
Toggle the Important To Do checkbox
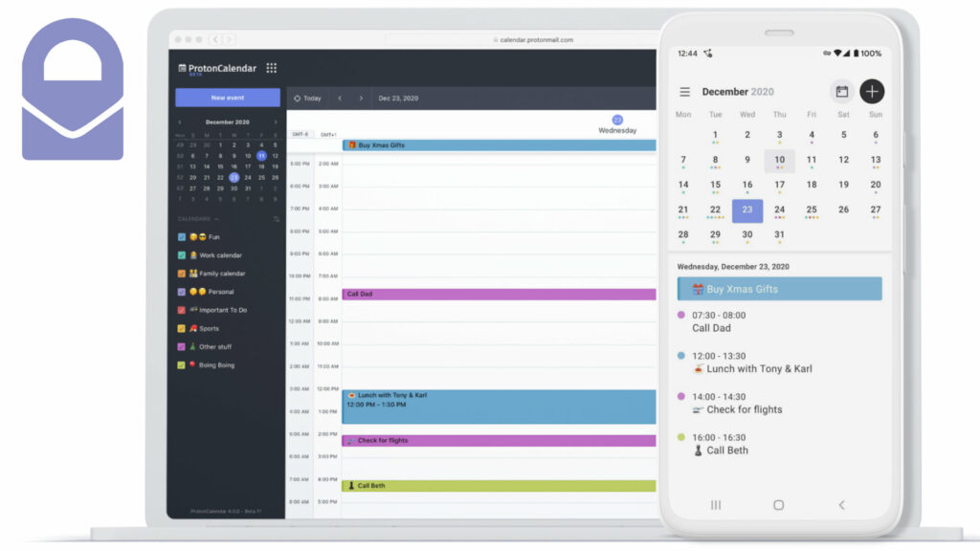click(181, 310)
